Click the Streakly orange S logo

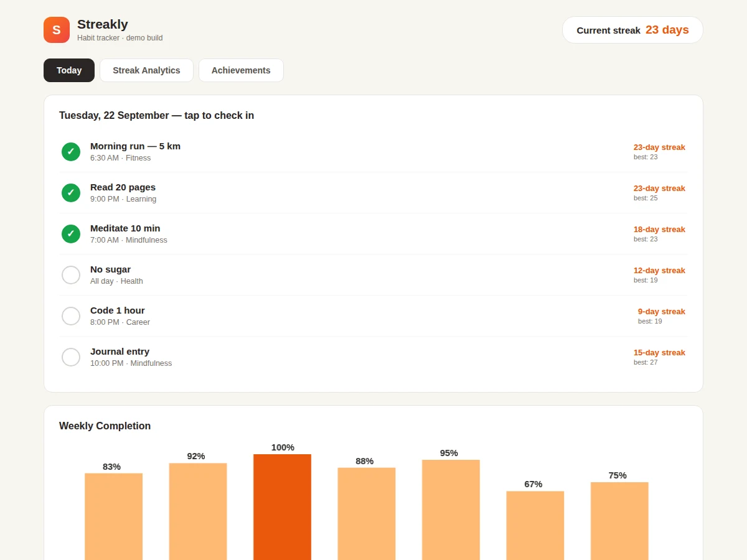(x=57, y=30)
